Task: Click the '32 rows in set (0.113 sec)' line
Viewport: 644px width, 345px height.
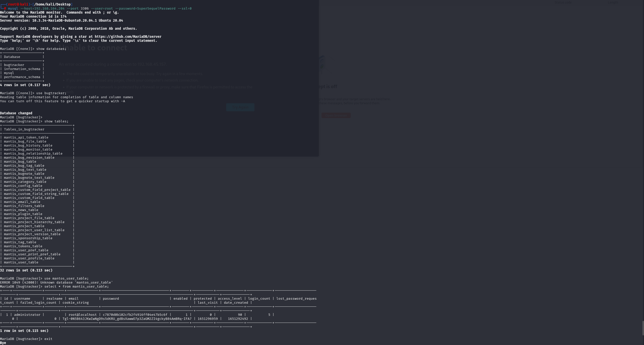Action: [26, 270]
